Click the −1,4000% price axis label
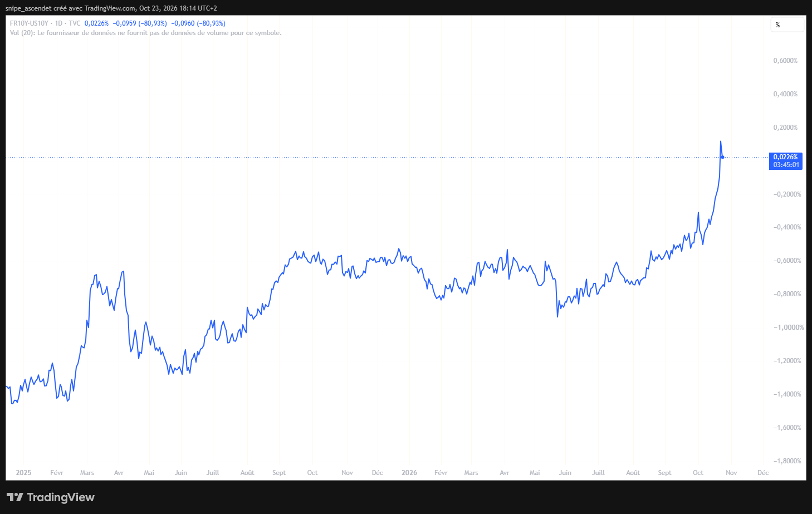The width and height of the screenshot is (812, 514). 787,394
